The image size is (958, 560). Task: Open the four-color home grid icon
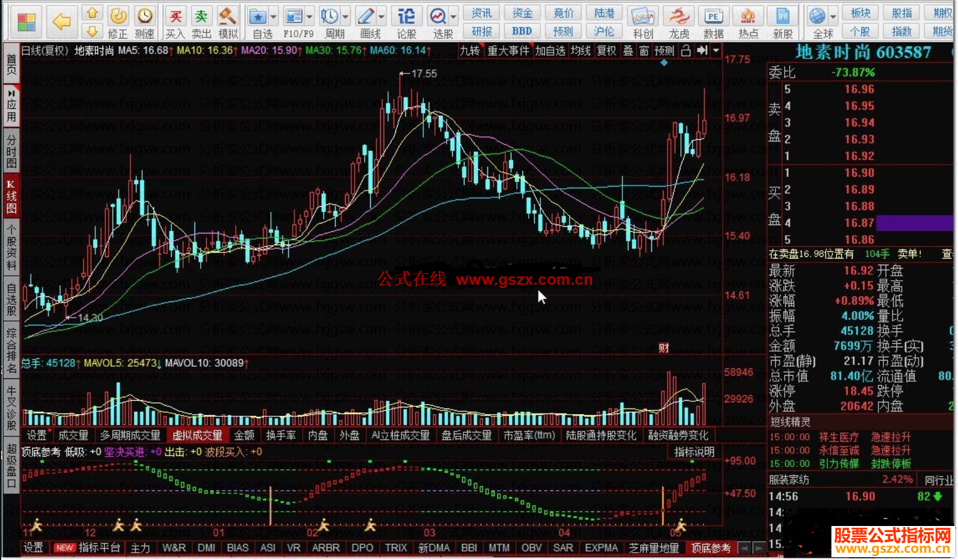[x=26, y=22]
